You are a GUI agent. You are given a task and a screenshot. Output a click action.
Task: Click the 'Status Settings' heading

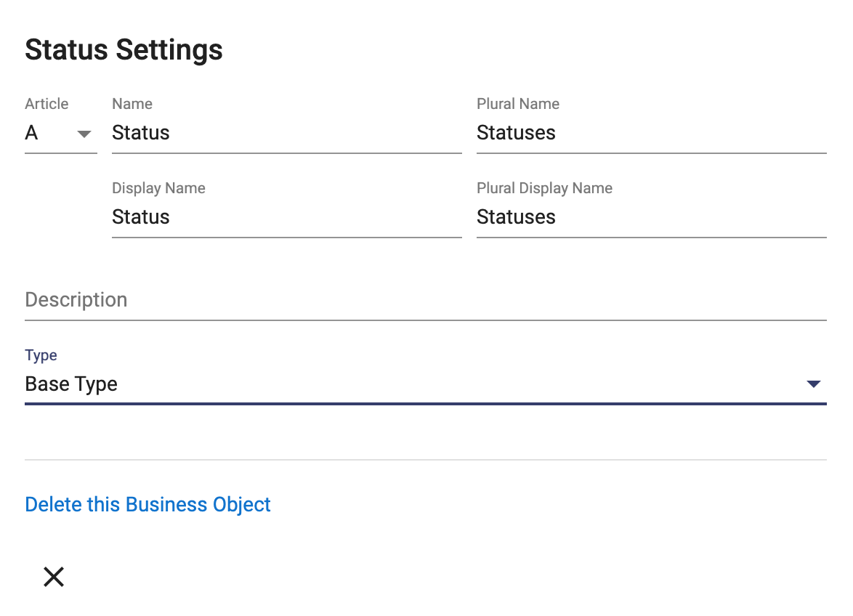[124, 50]
